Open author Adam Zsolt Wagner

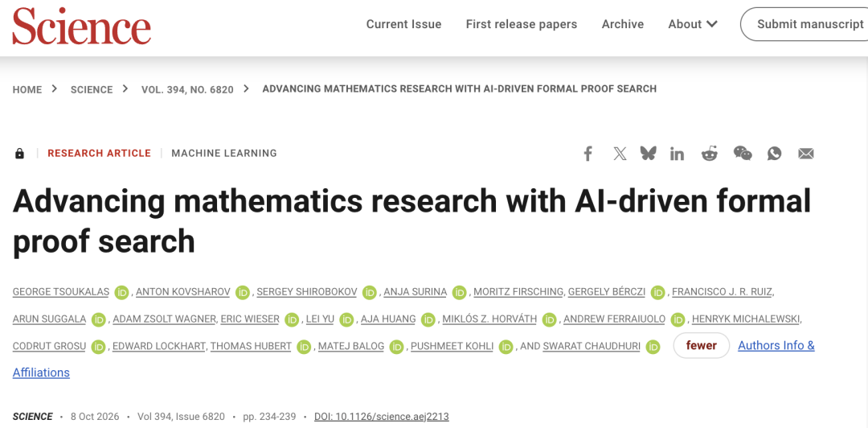pyautogui.click(x=164, y=319)
